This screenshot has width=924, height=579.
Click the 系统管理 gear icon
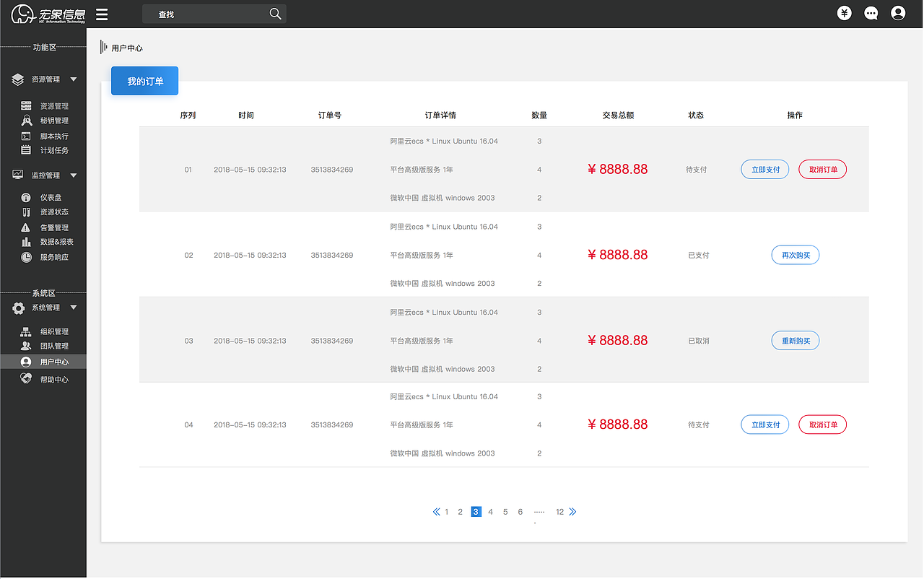[19, 308]
